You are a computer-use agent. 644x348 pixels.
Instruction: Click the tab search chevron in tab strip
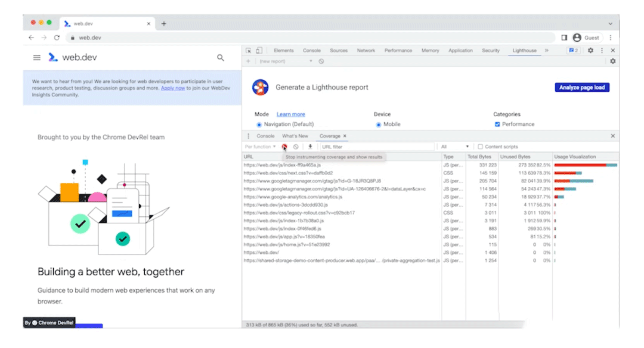(x=611, y=24)
